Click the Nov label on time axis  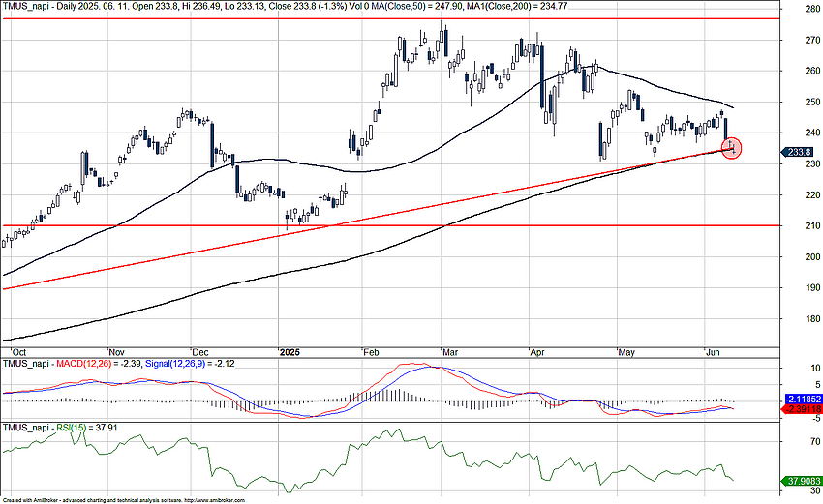[x=117, y=352]
